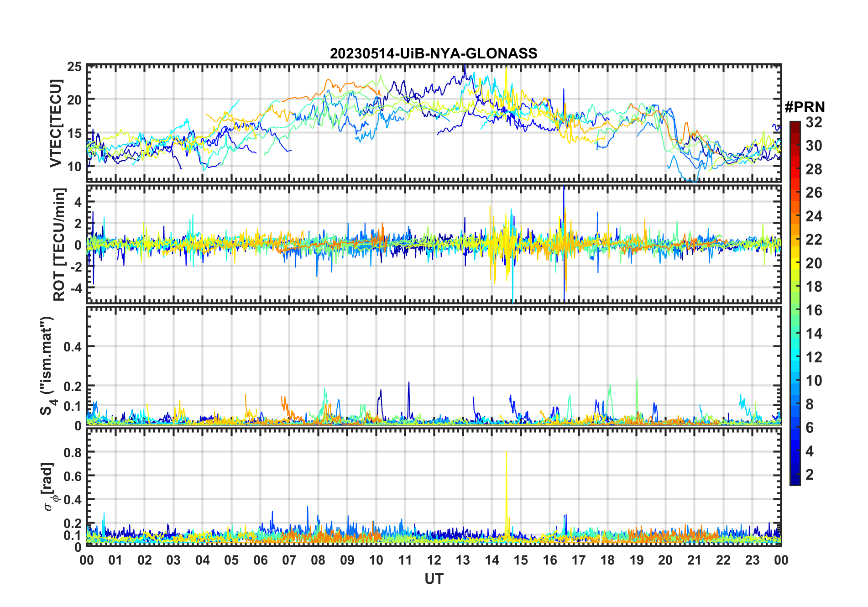868x607 pixels.
Task: Click the UT axis tick label 07
Action: 289,560
